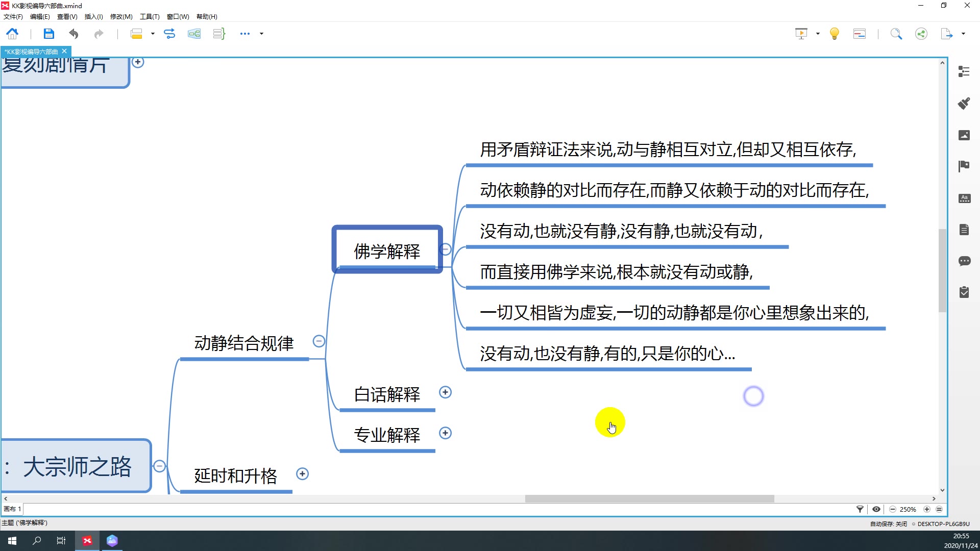Open the Home icon in toolbar
The height and width of the screenshot is (551, 980).
click(x=12, y=34)
